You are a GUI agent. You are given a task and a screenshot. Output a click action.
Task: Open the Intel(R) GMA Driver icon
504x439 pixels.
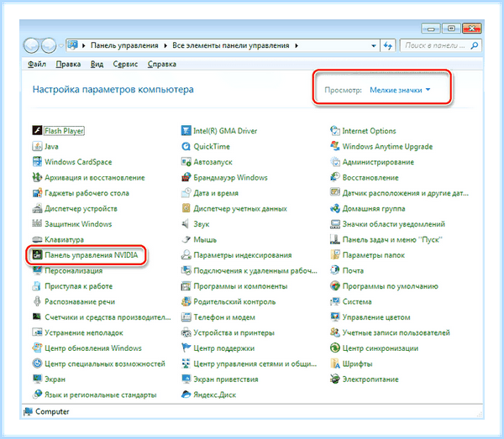186,131
